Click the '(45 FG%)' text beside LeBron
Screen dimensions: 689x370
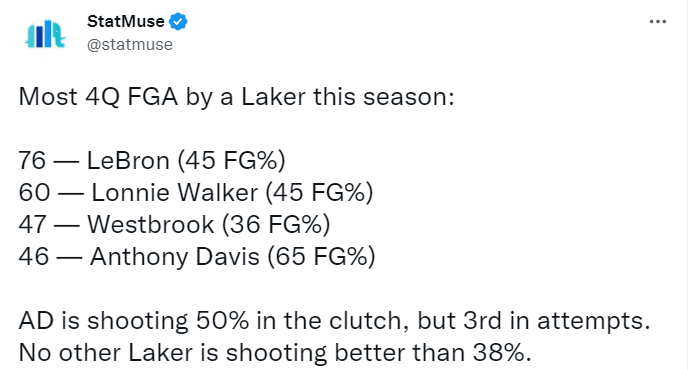232,160
